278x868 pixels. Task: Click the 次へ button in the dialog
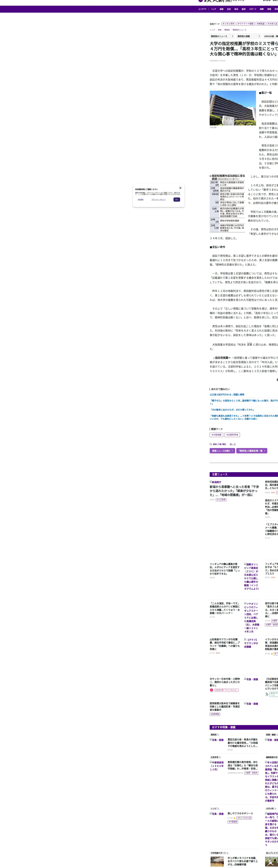click(177, 199)
